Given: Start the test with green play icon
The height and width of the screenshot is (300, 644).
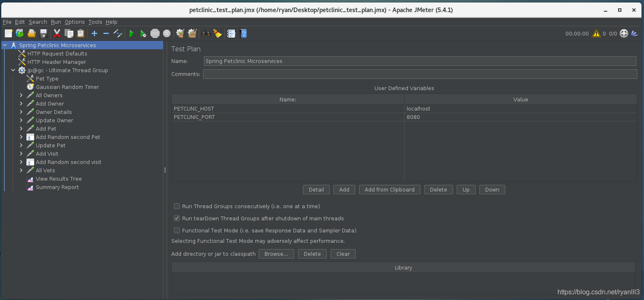Looking at the screenshot, I should [x=132, y=33].
